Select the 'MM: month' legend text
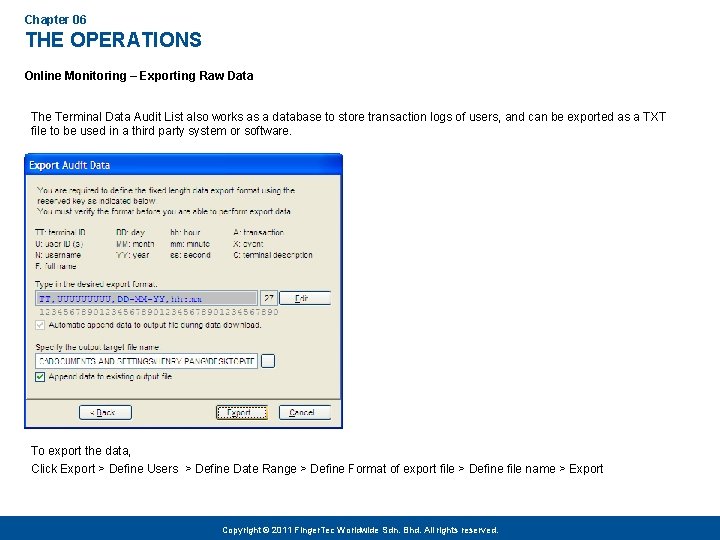 (135, 244)
